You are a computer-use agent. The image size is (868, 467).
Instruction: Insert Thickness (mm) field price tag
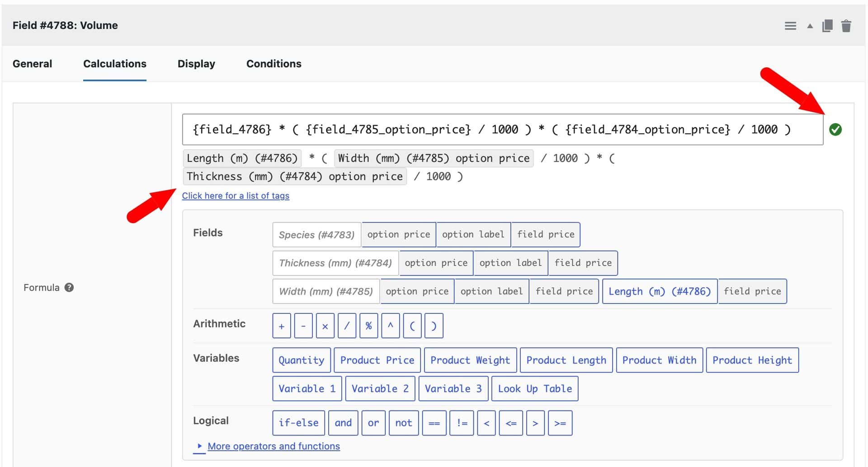[x=583, y=263]
